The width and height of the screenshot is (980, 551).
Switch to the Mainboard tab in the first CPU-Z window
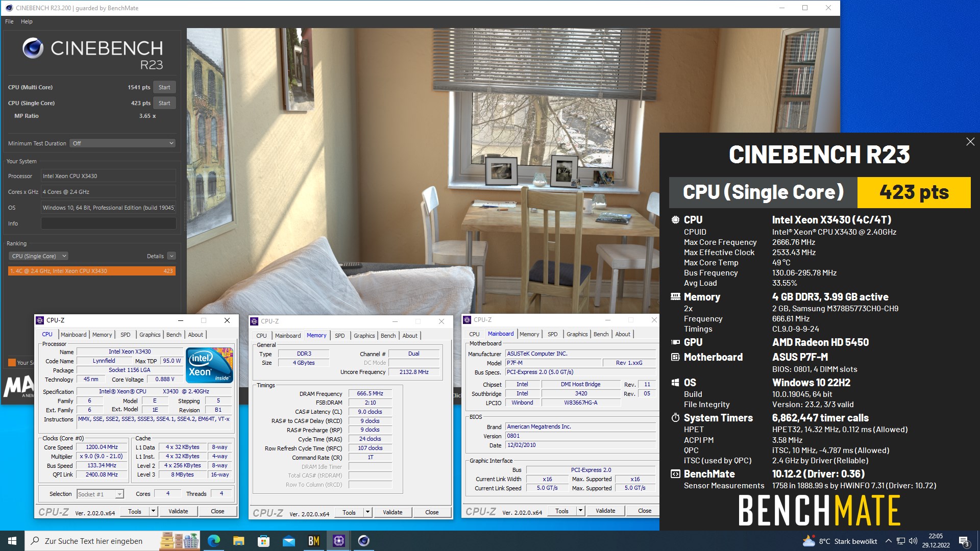coord(73,335)
